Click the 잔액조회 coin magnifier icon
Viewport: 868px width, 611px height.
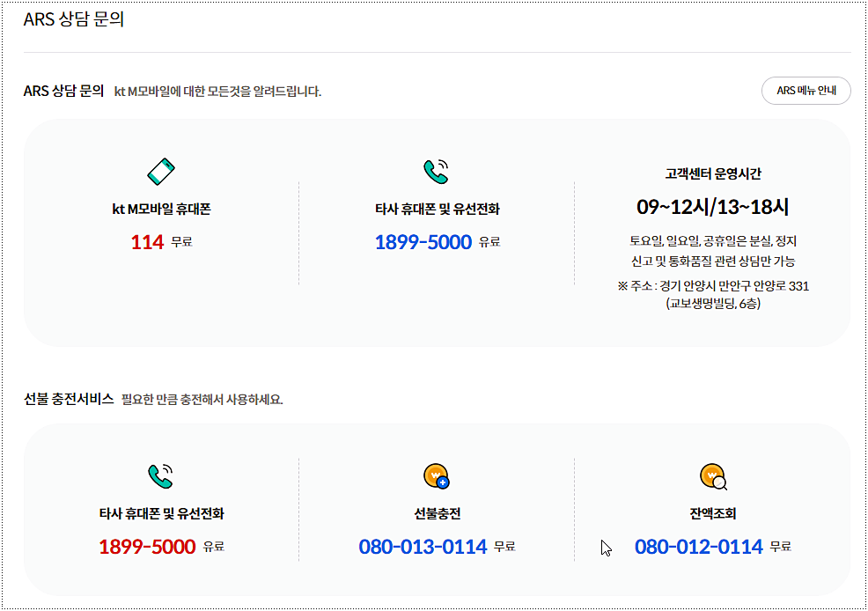point(712,476)
